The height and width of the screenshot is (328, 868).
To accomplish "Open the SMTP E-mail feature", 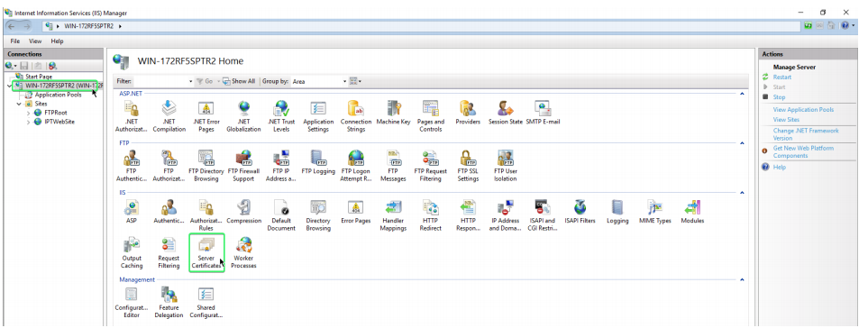I will (x=543, y=113).
